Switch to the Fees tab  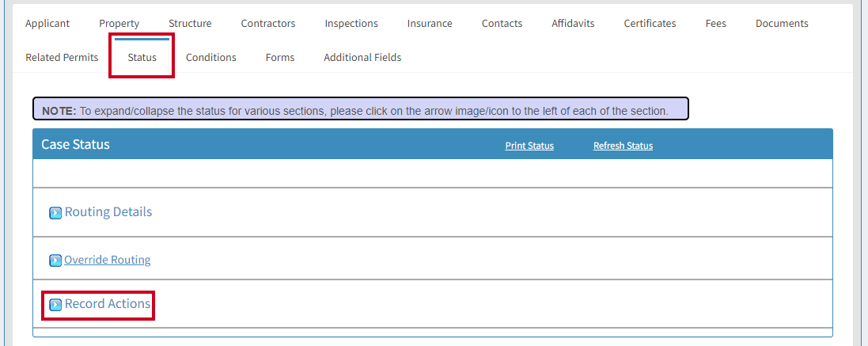coord(716,23)
